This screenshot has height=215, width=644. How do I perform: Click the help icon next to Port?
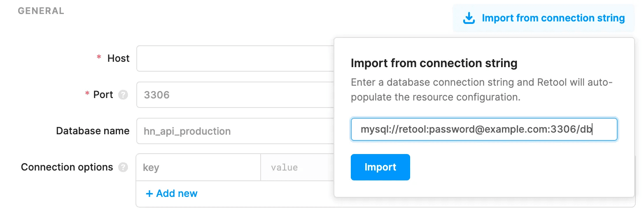tap(123, 95)
